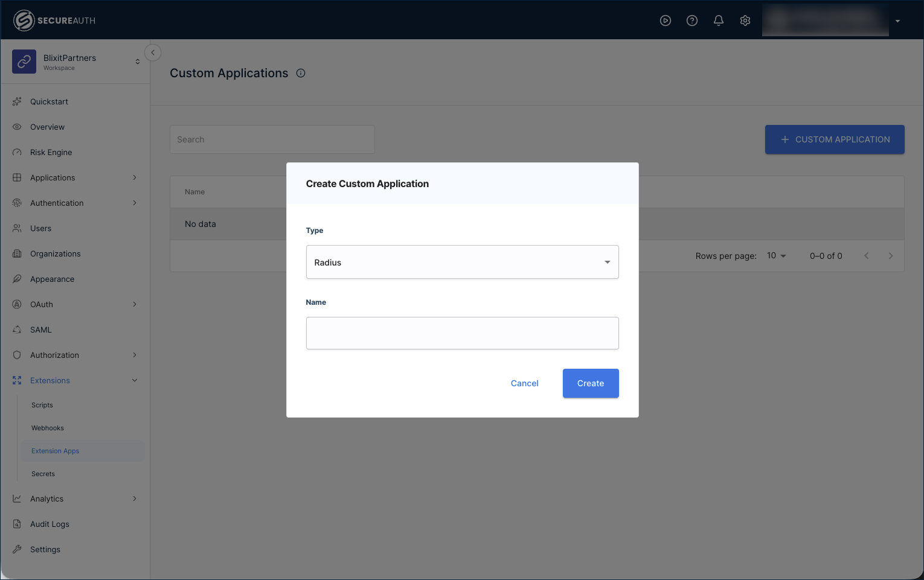924x580 pixels.
Task: Open the help question mark icon
Action: 692,21
